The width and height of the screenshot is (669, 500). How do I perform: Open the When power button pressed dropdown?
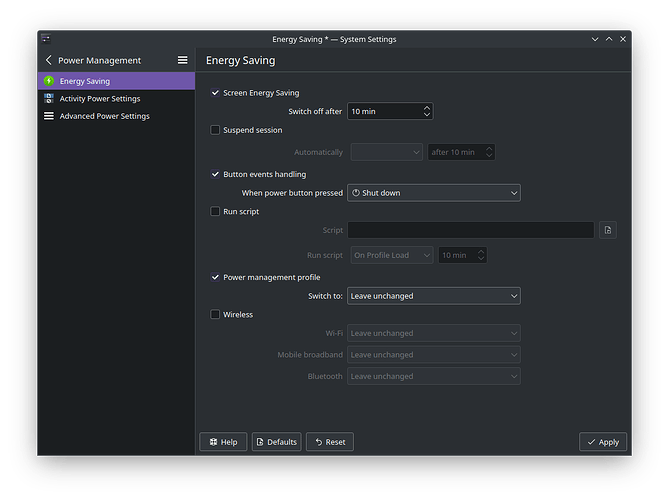pyautogui.click(x=433, y=193)
